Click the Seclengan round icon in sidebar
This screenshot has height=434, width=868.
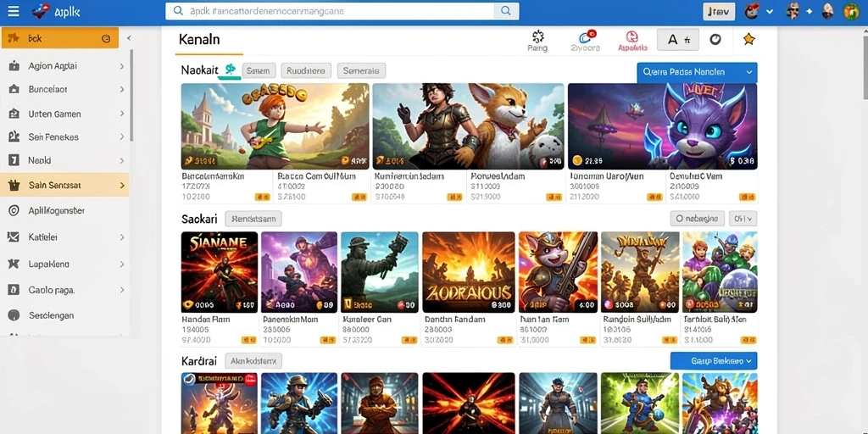click(x=14, y=315)
